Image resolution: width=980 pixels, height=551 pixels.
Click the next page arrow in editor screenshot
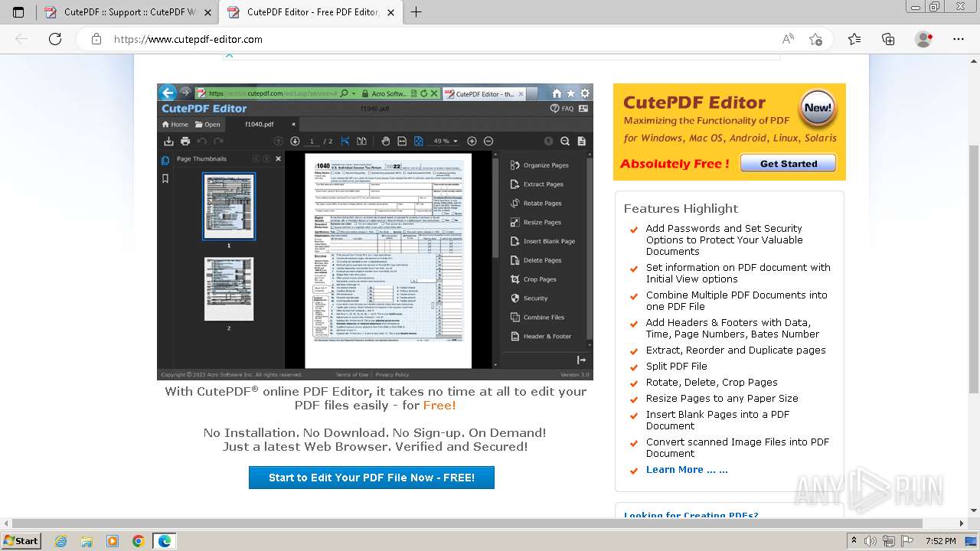click(295, 141)
